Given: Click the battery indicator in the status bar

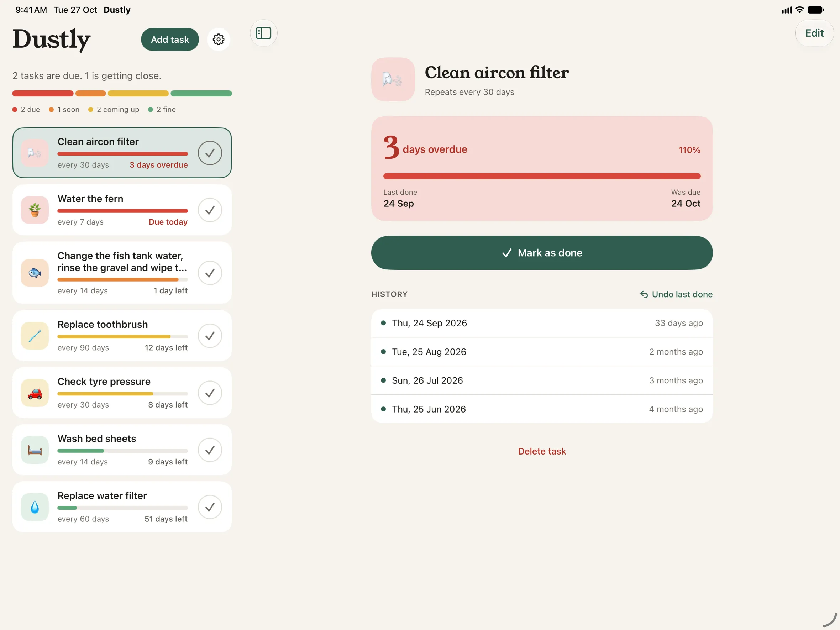Looking at the screenshot, I should (815, 10).
